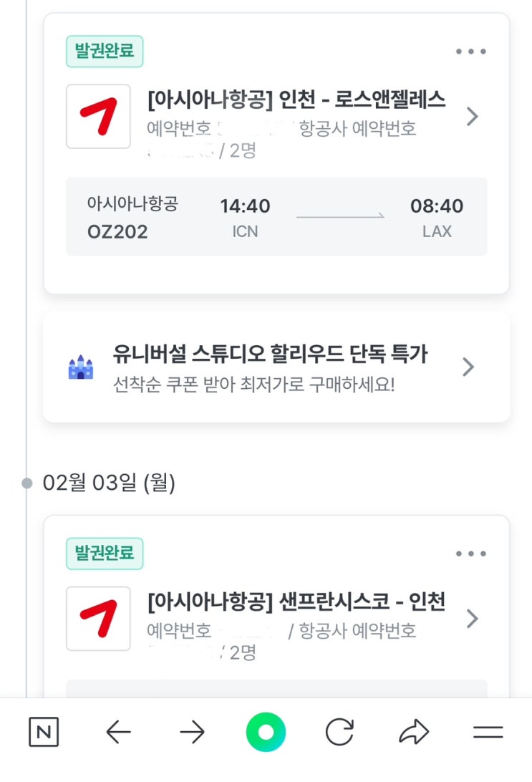Open the browser hamburger menu

click(488, 732)
